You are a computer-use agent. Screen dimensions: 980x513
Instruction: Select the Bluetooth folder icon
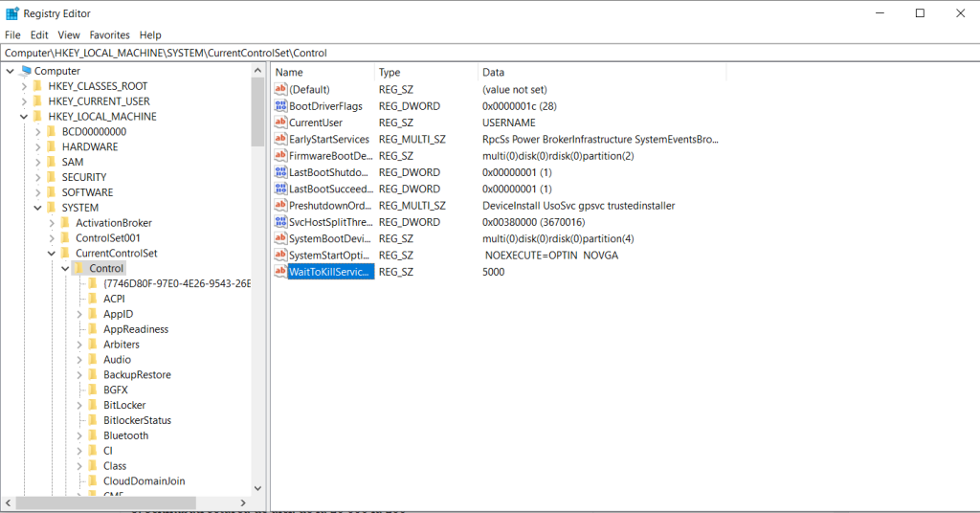point(93,435)
